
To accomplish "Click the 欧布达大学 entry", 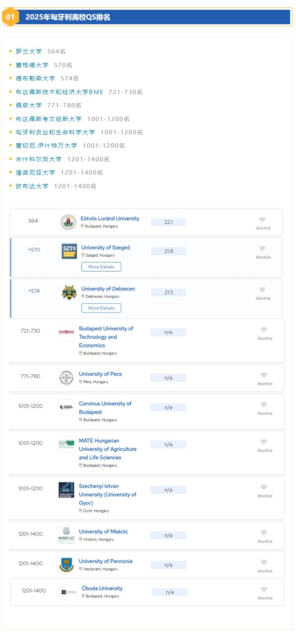I will click(x=32, y=186).
